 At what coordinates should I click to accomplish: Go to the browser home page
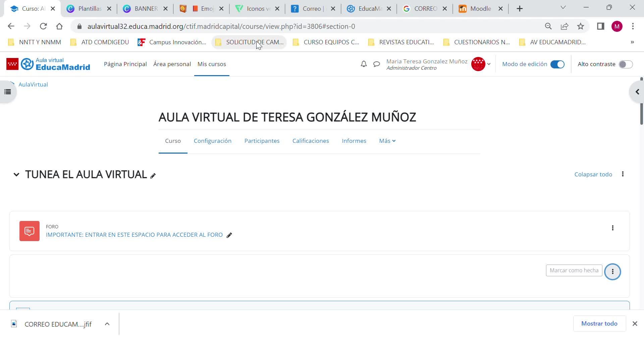point(59,26)
